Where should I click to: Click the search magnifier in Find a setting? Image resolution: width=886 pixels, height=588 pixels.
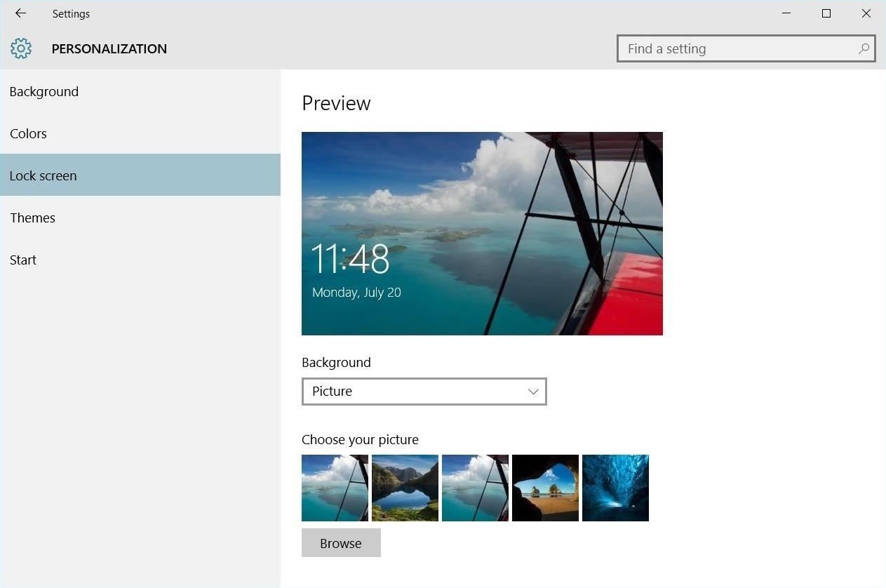point(864,48)
